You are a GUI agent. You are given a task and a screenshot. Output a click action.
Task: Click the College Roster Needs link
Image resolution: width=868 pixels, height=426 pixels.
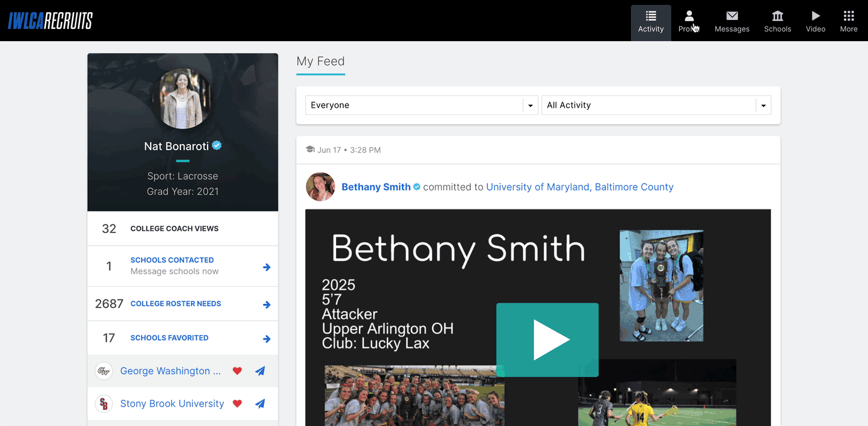(x=176, y=304)
